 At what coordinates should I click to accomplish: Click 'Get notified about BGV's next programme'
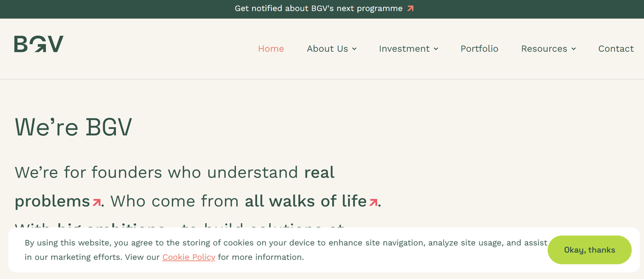click(x=318, y=8)
